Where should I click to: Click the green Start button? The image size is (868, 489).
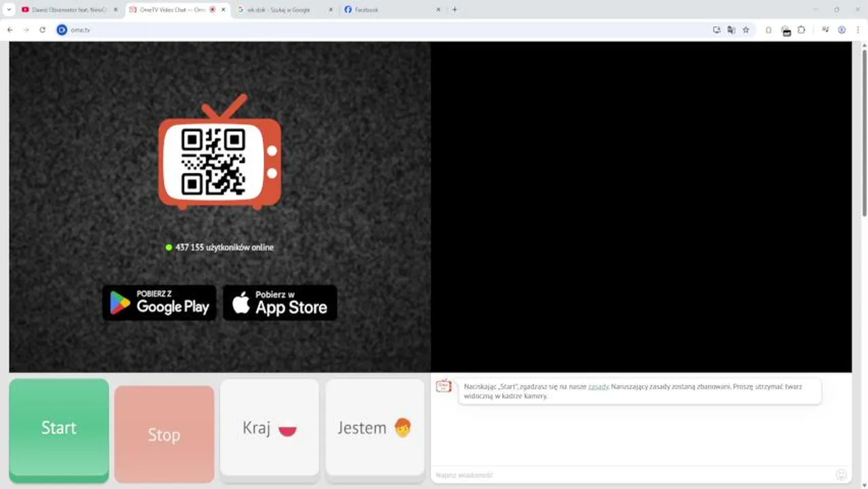(x=59, y=429)
